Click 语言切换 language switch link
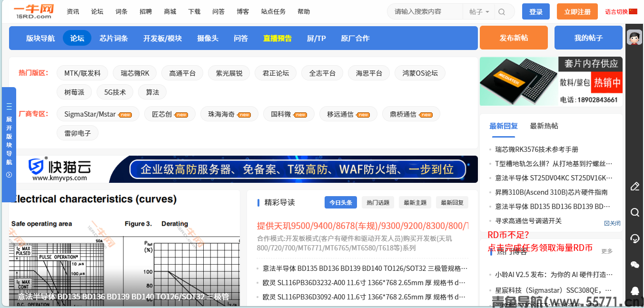The image size is (644, 308). point(616,11)
